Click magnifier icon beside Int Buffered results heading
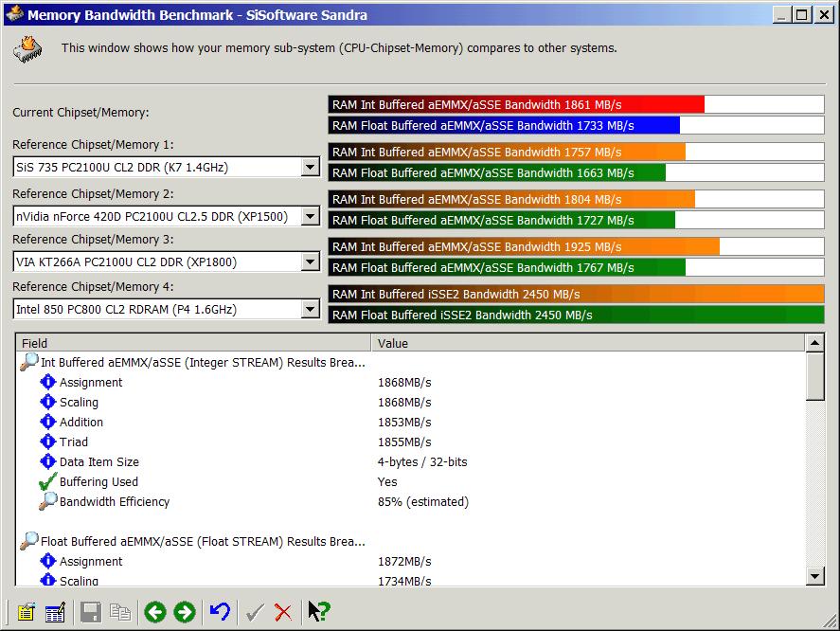 coord(29,362)
